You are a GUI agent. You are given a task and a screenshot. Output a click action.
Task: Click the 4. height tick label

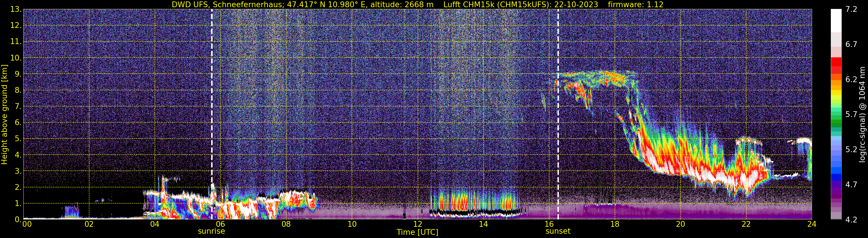(x=18, y=155)
